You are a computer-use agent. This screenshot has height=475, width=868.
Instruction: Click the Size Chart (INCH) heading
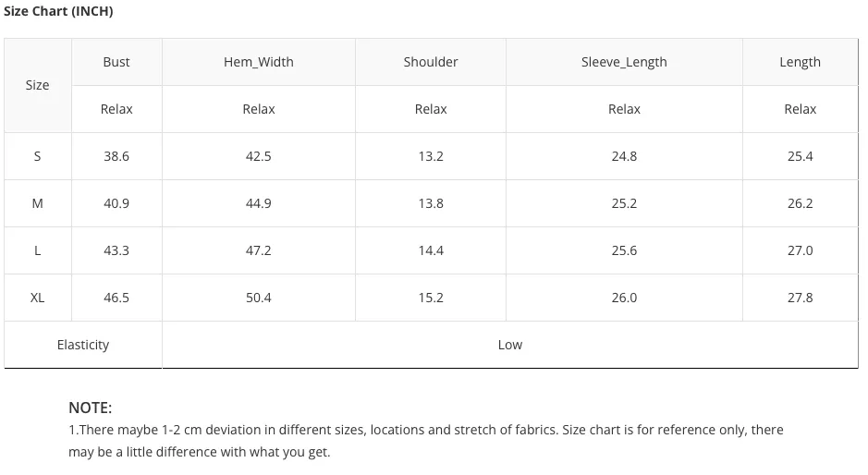click(58, 11)
